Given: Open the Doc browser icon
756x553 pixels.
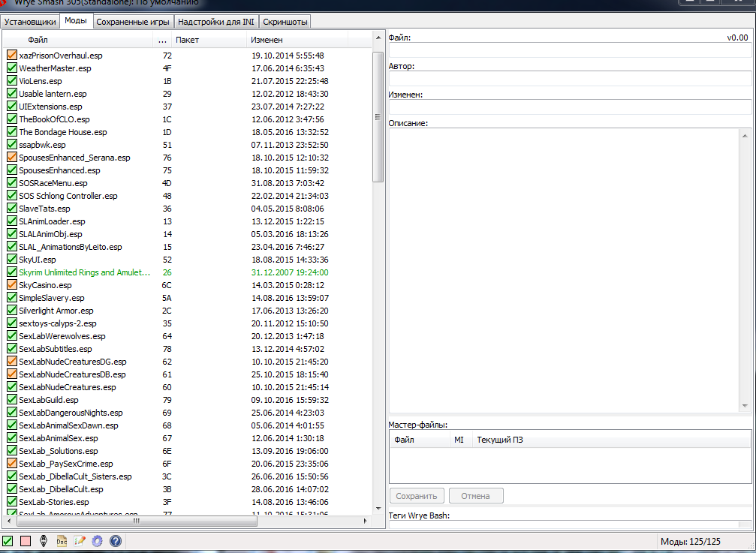Looking at the screenshot, I should click(62, 541).
